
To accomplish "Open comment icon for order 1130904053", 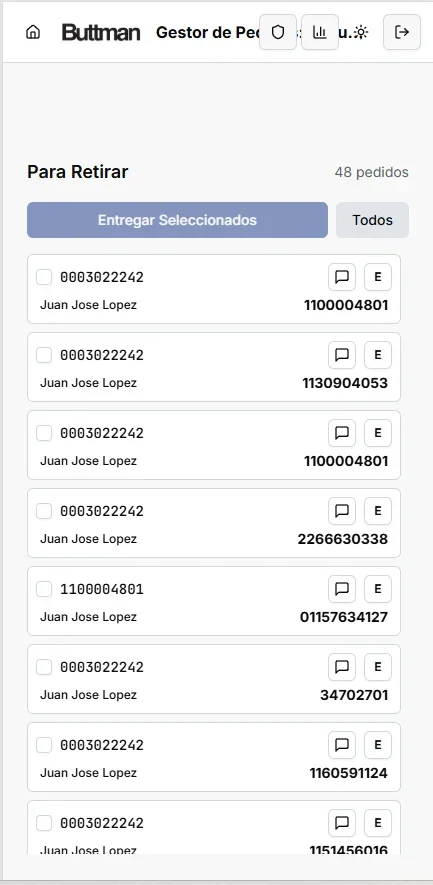I will click(x=342, y=354).
